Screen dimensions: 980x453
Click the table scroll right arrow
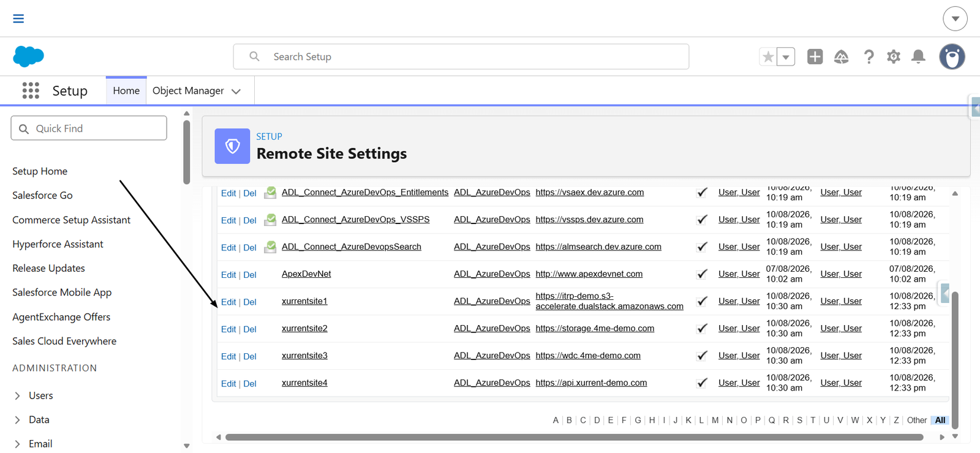tap(942, 437)
